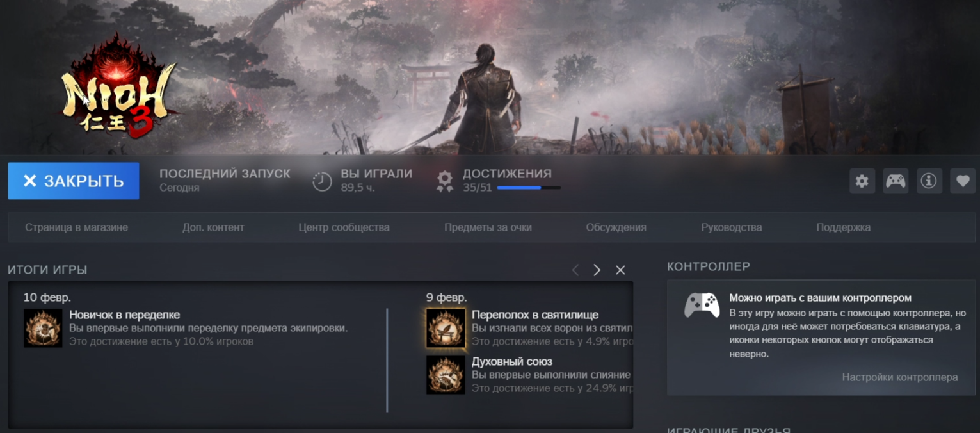Click the achievements progress bar

pos(529,188)
